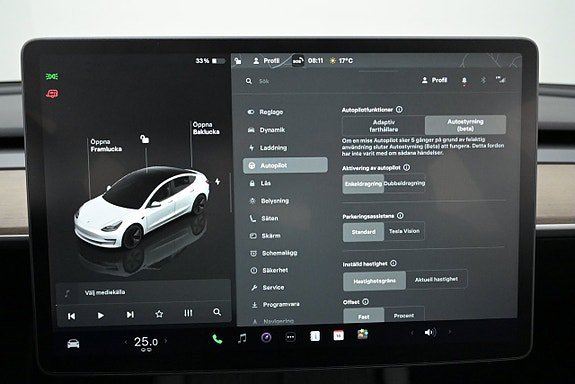
Task: Choose Dubbeldragning activation
Action: [404, 183]
